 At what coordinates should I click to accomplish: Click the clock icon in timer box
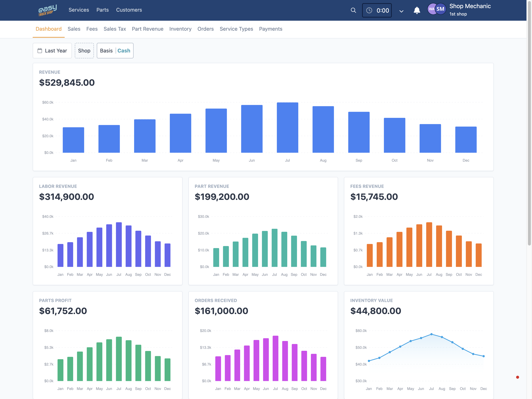pos(369,10)
